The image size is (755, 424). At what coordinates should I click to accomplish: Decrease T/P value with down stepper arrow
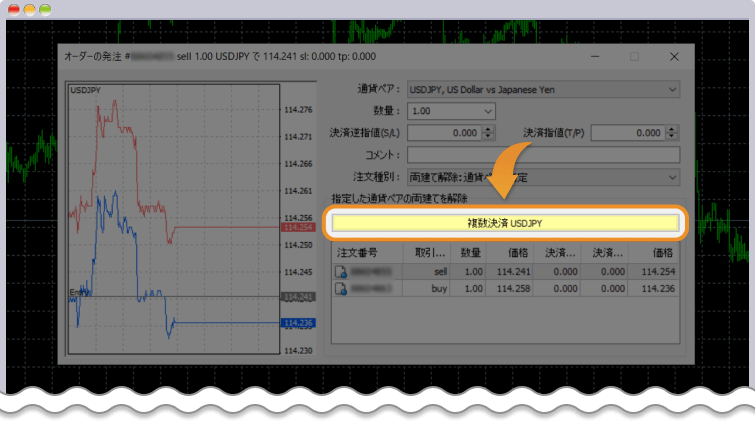coord(670,137)
